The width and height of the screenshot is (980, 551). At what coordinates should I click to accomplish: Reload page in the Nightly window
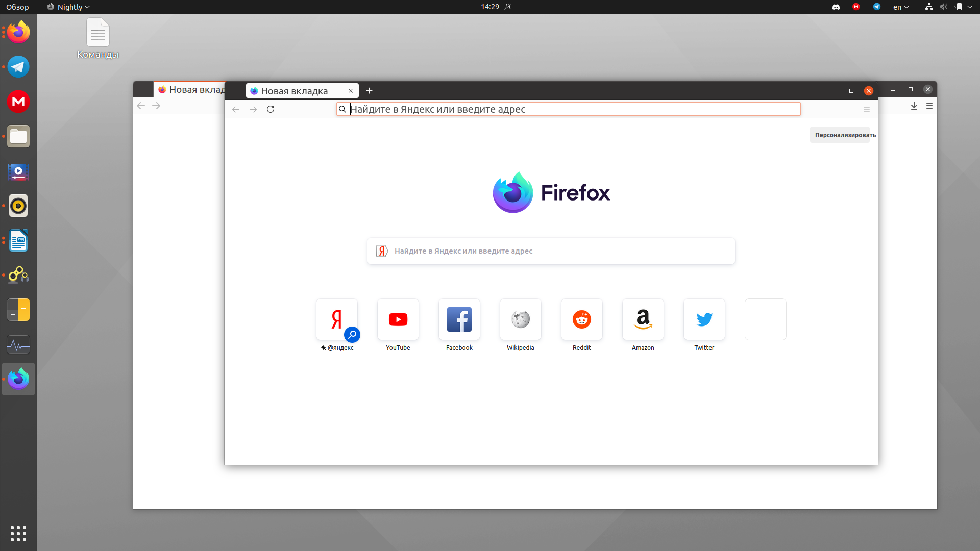pyautogui.click(x=271, y=109)
